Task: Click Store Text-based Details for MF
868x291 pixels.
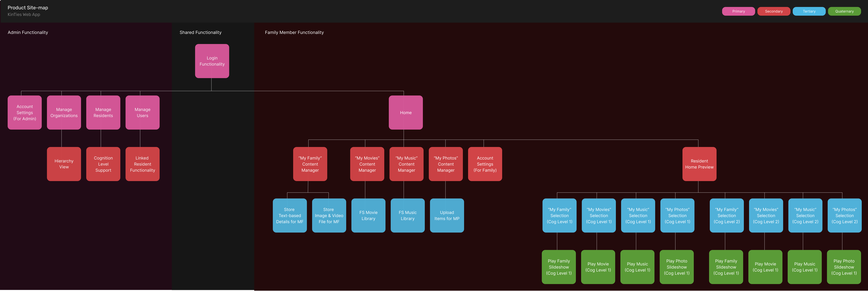Action: coord(290,216)
